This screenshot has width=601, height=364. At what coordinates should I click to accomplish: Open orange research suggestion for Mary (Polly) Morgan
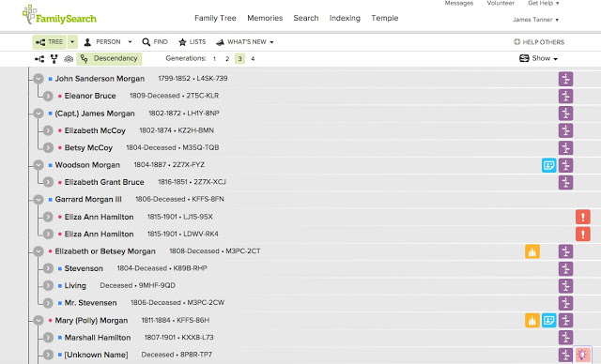click(x=532, y=321)
